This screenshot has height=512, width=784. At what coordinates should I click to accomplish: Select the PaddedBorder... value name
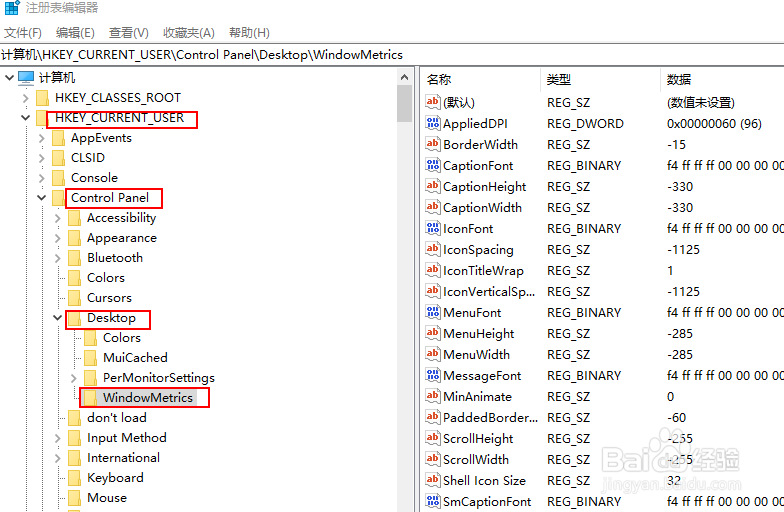490,417
